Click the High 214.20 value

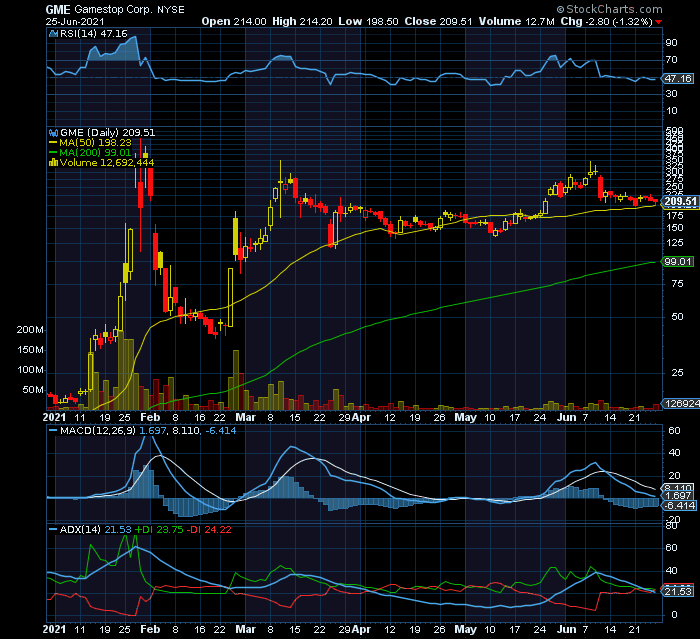[x=302, y=21]
